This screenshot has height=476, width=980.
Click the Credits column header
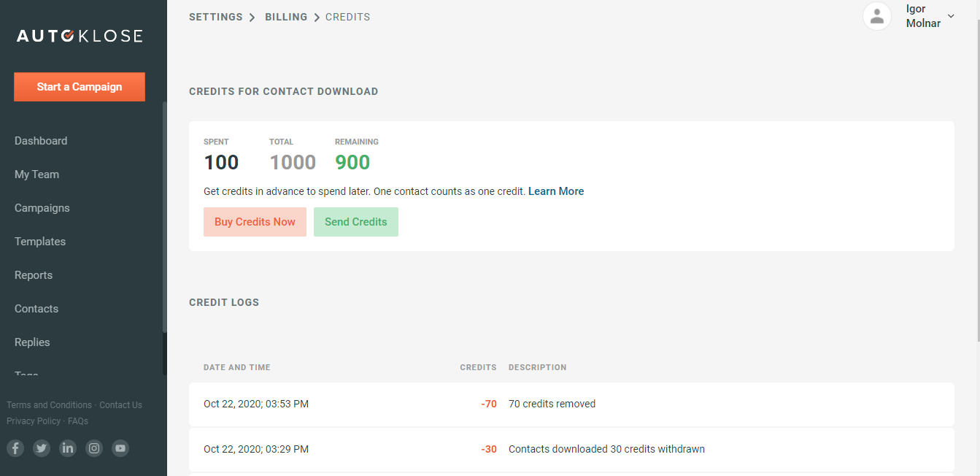pyautogui.click(x=478, y=367)
